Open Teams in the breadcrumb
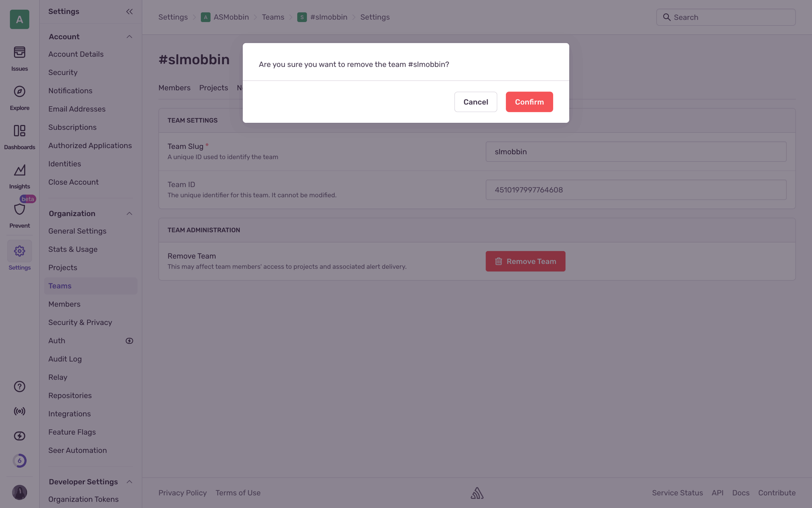812x508 pixels. [x=273, y=17]
